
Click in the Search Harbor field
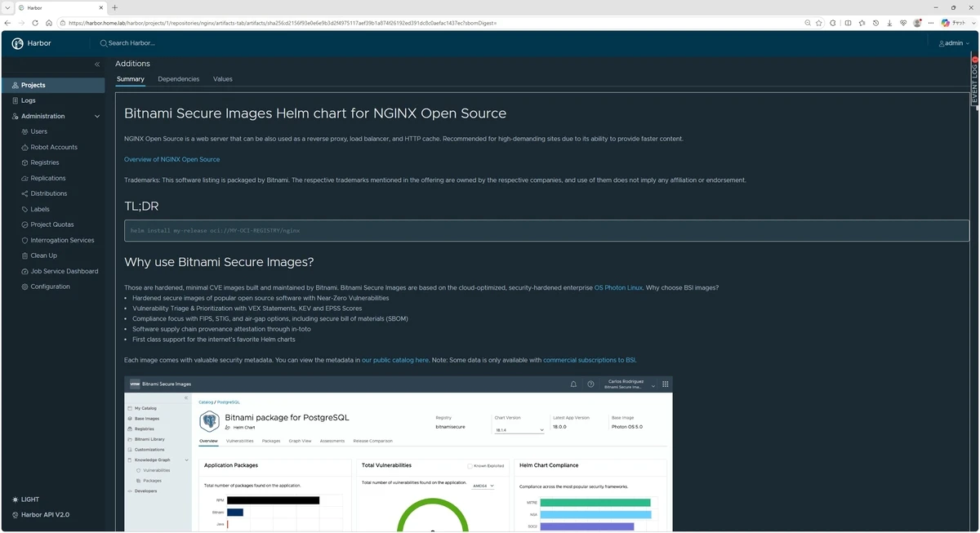point(131,43)
